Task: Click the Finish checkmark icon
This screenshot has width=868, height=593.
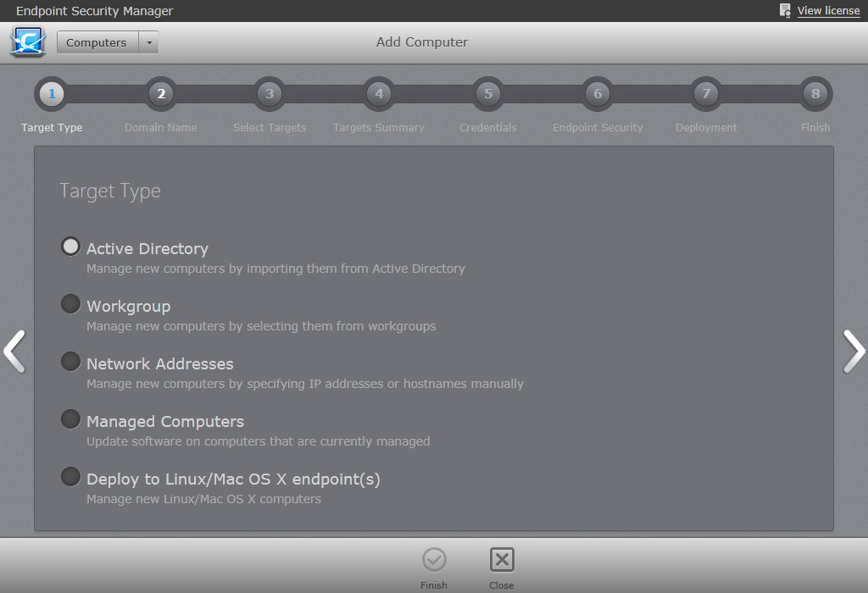Action: 434,560
